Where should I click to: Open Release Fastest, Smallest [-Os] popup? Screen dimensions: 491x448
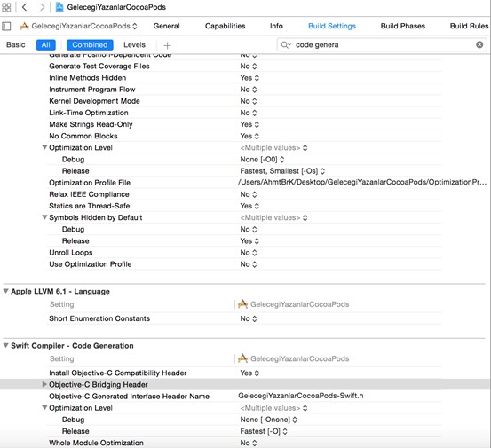pyautogui.click(x=282, y=171)
